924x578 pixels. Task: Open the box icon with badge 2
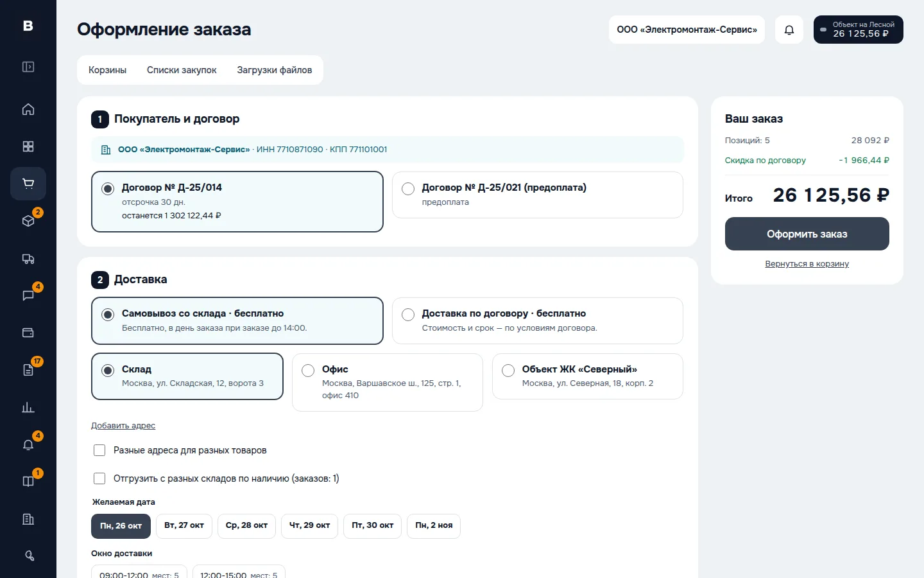pos(28,221)
